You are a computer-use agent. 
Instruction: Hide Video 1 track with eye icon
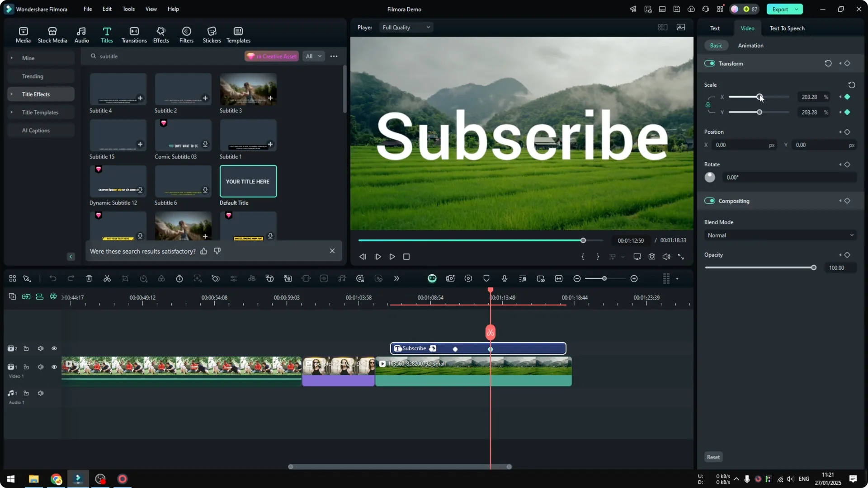tap(54, 367)
